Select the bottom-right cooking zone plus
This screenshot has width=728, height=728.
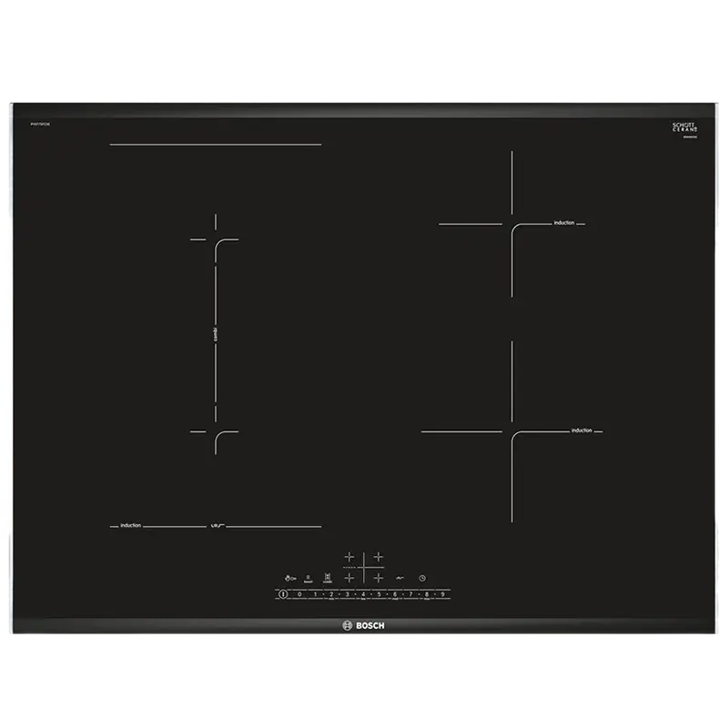378,577
